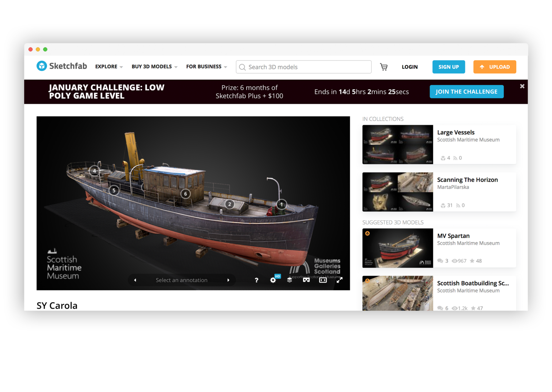
Task: Click the Upload button
Action: point(494,67)
